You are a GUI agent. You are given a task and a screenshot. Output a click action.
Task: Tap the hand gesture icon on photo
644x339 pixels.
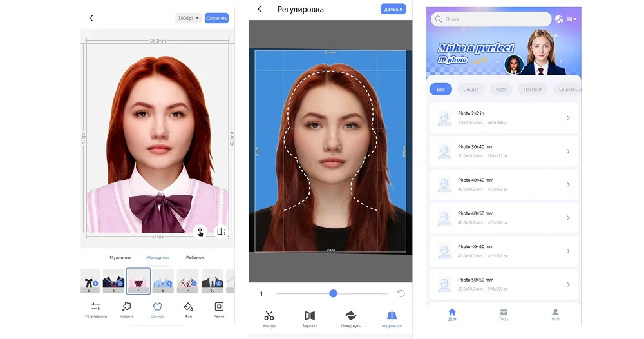tap(200, 232)
